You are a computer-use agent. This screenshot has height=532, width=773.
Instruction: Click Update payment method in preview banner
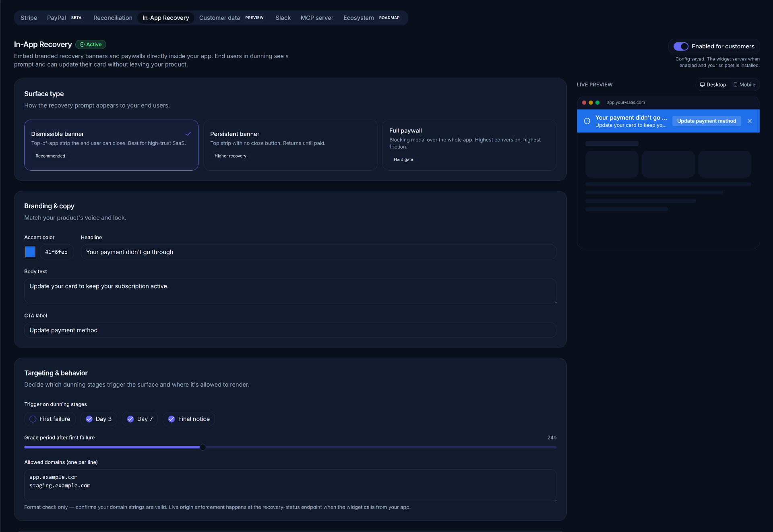pyautogui.click(x=707, y=121)
